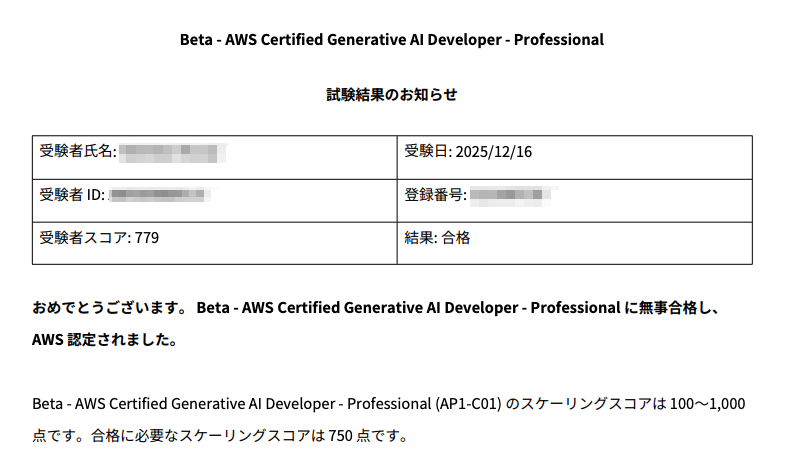786x471 pixels.
Task: Select the 登録番号 label
Action: coord(434,195)
